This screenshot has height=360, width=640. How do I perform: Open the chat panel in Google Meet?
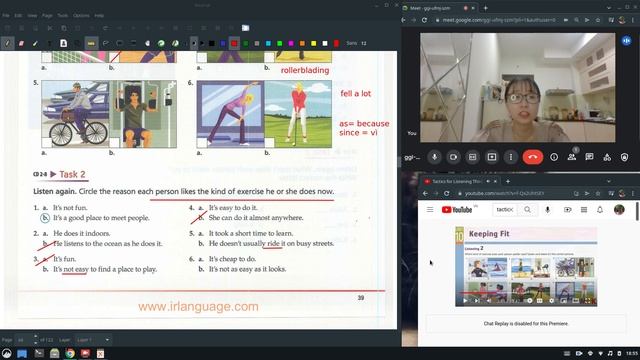pyautogui.click(x=589, y=157)
